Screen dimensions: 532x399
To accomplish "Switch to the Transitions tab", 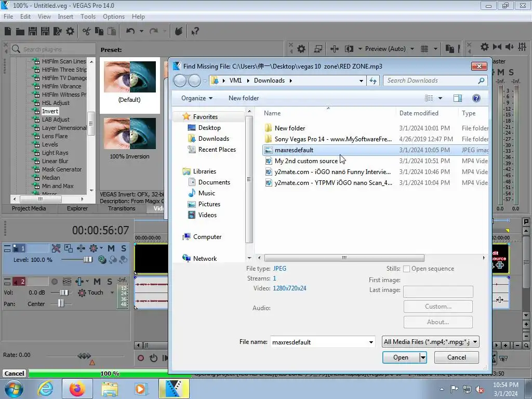I will (x=122, y=208).
